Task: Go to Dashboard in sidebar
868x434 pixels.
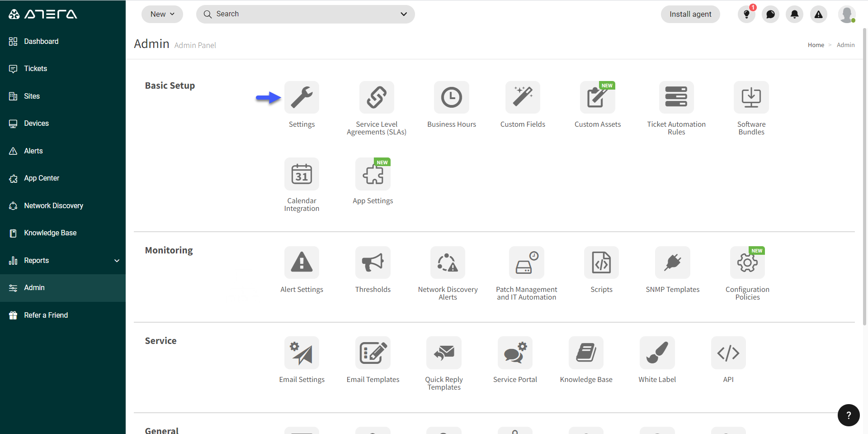Action: pyautogui.click(x=63, y=41)
